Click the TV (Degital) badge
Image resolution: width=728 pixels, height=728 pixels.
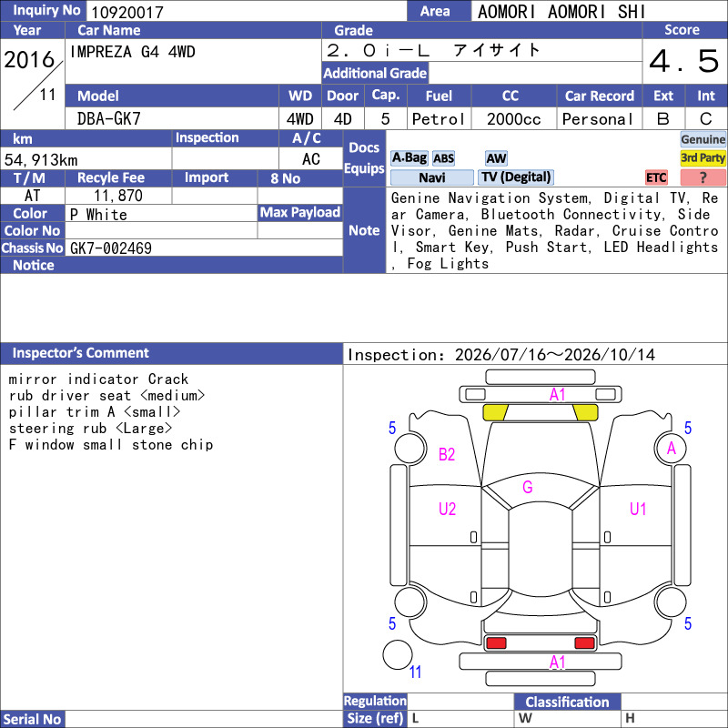point(516,177)
